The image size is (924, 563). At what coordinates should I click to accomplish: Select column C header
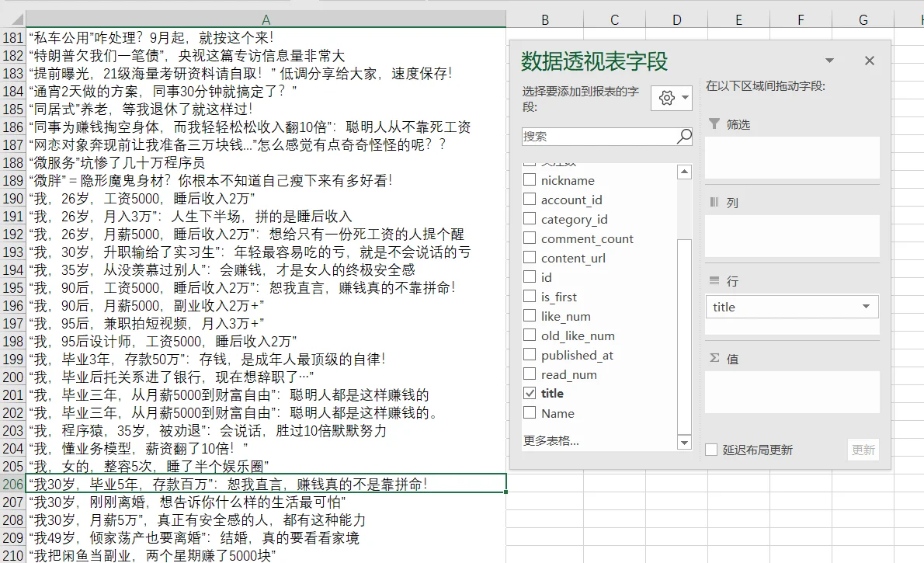(615, 20)
